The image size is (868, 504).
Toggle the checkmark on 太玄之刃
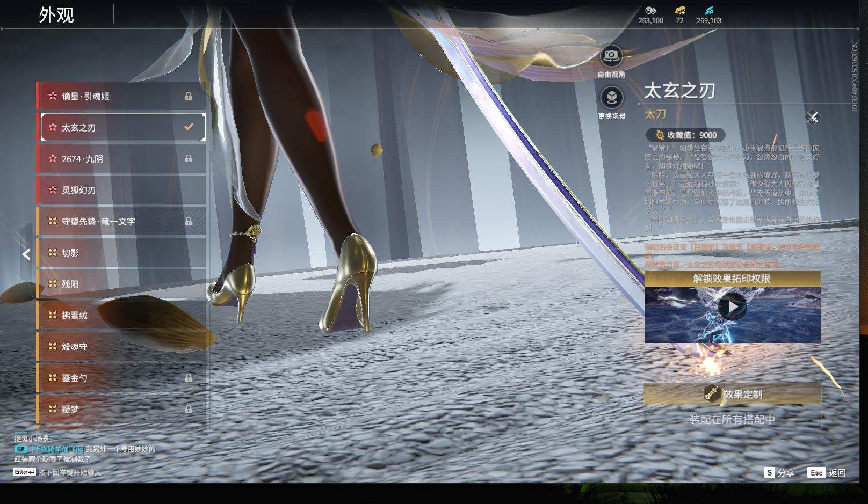(189, 127)
